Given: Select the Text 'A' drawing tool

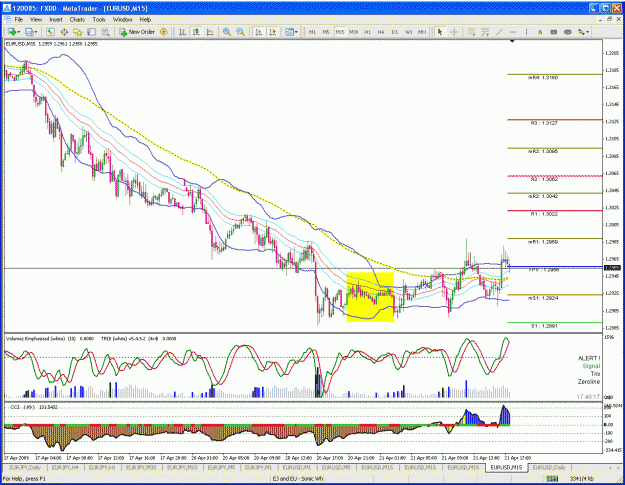Looking at the screenshot, I should (540, 32).
